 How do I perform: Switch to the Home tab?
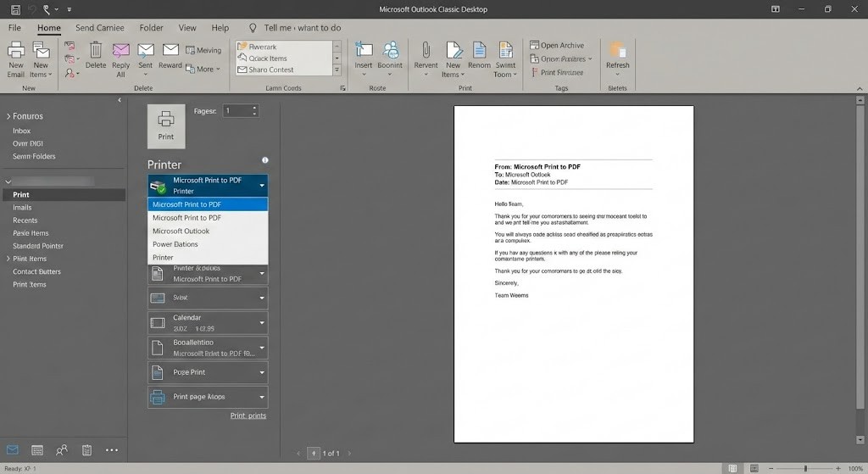[48, 28]
